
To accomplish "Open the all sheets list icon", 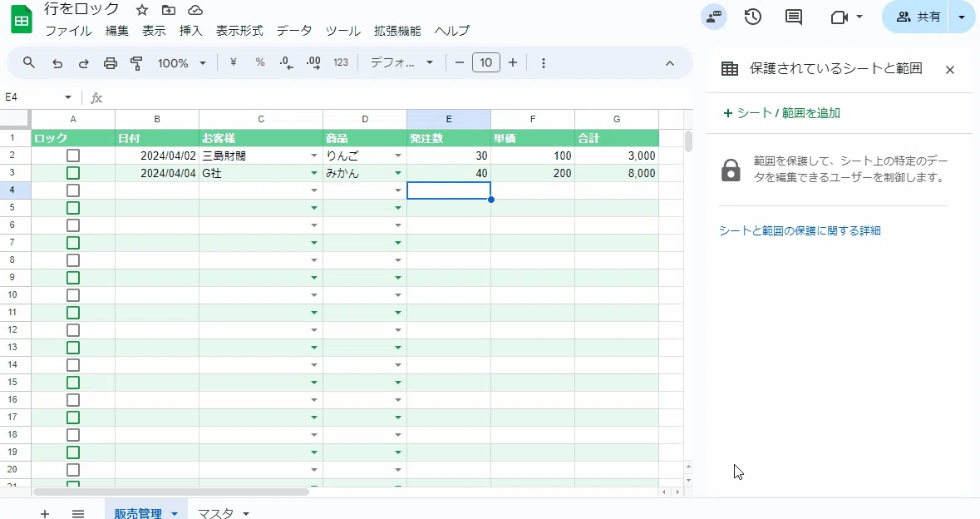I will coord(78,513).
